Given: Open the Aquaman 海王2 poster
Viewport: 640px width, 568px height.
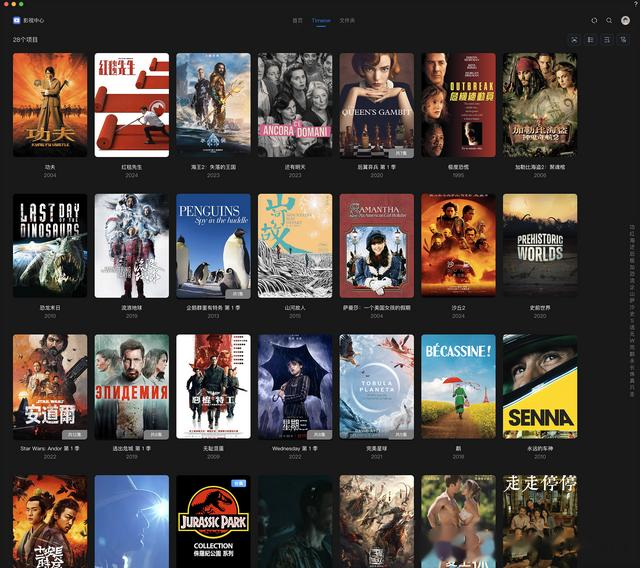Looking at the screenshot, I should [x=213, y=105].
